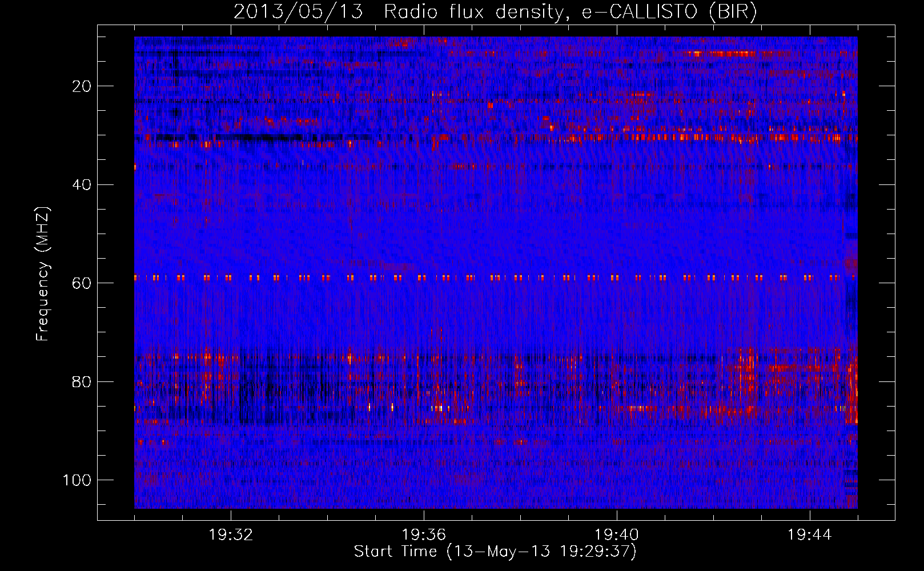Click the 100 frequency tick label
924x571 pixels.
pos(78,480)
